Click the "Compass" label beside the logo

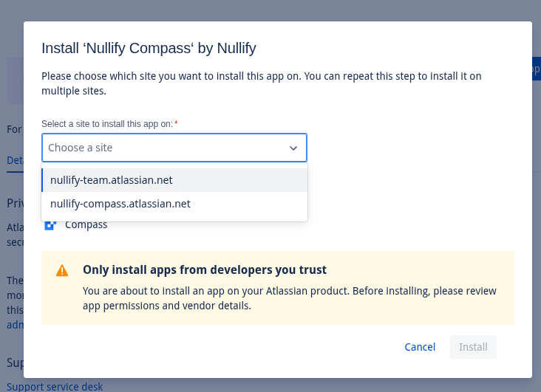(x=86, y=225)
